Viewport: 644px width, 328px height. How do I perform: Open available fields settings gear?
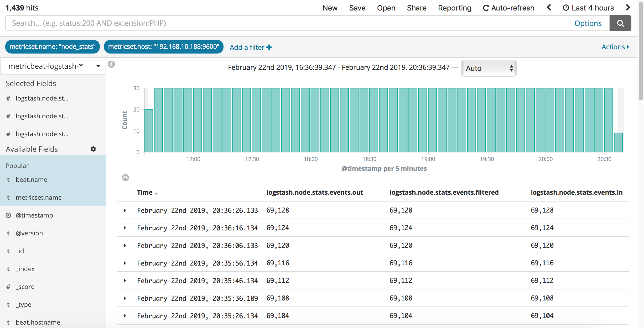(x=93, y=149)
